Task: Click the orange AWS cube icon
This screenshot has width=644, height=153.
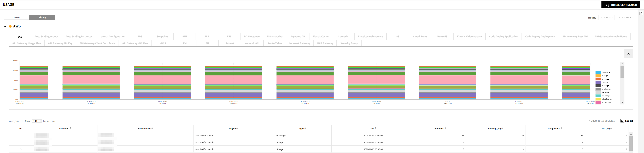Action: (10, 26)
